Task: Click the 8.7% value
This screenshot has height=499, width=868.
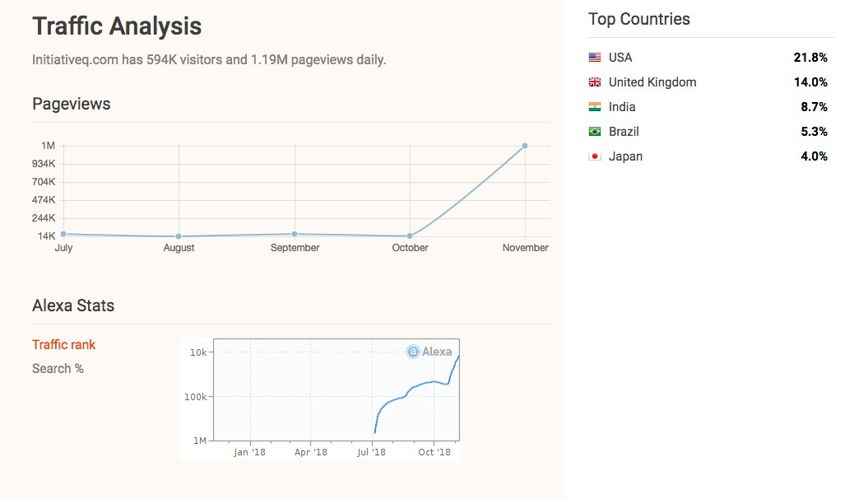Action: (x=814, y=107)
